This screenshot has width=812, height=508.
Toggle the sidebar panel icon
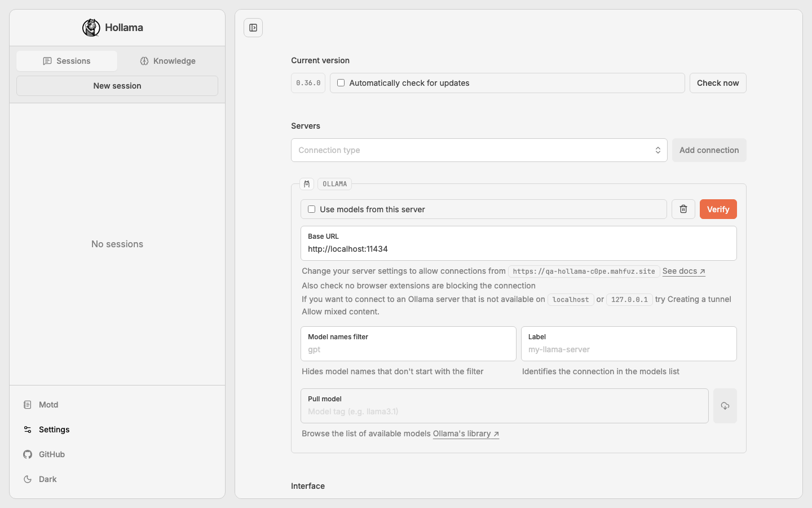(253, 28)
